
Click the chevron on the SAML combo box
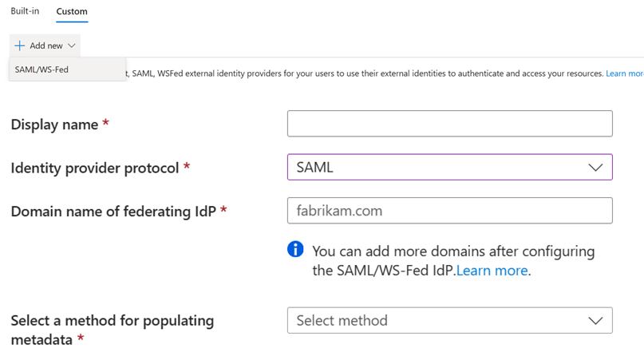coord(595,168)
